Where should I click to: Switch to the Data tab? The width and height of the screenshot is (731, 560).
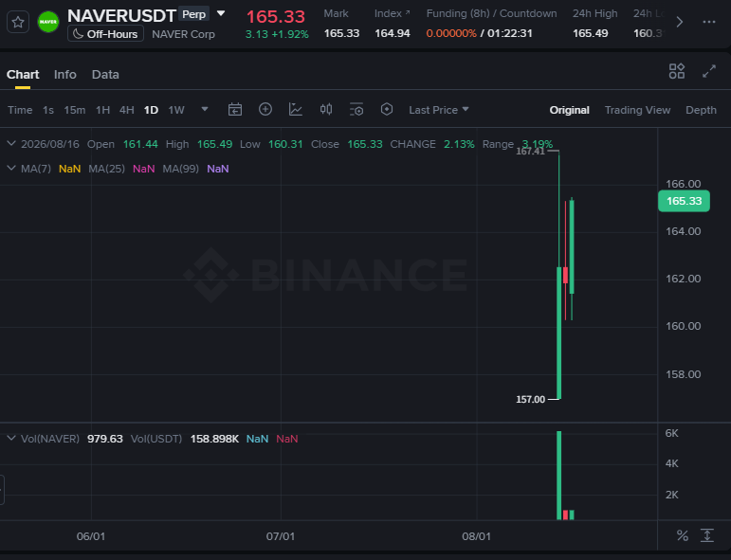coord(105,75)
